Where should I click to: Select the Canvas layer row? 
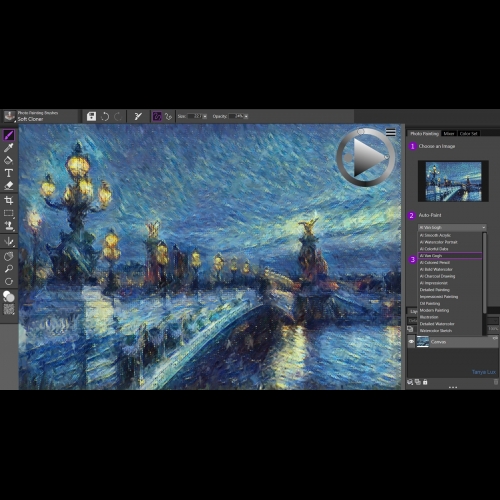(453, 342)
